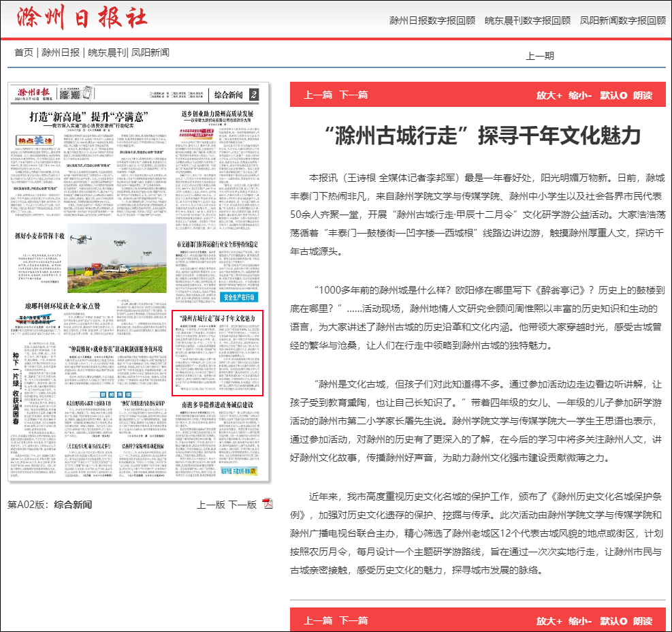Click 缩小- in the lower article toolbar

580,621
